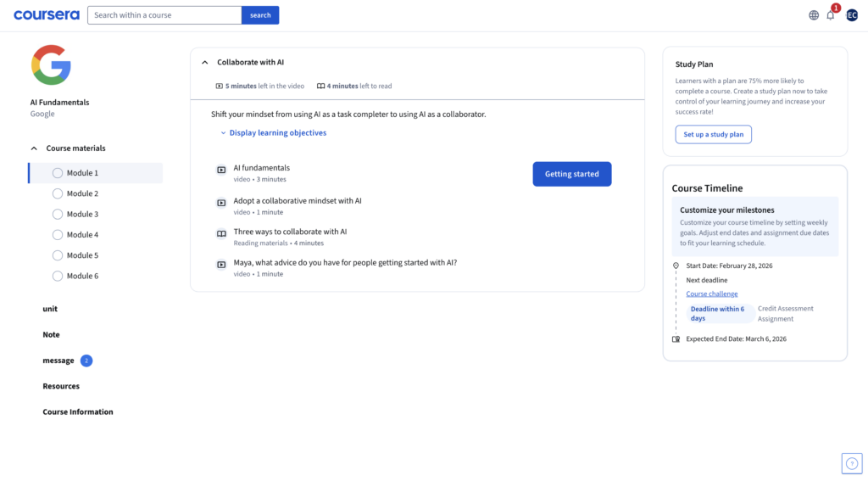Click the video icon beside 5 minutes left
Image resolution: width=868 pixels, height=481 pixels.
point(220,86)
